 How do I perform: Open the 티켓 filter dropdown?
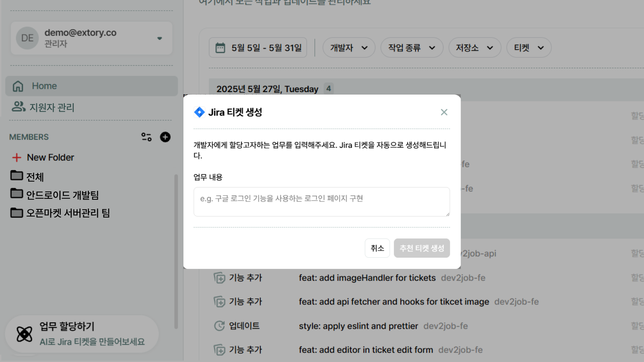pyautogui.click(x=528, y=48)
